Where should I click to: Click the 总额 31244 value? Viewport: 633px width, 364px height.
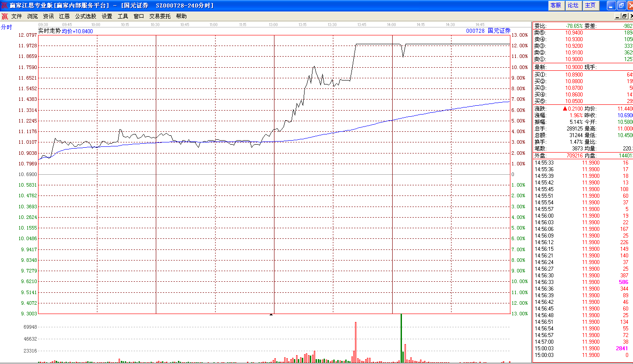coord(576,135)
